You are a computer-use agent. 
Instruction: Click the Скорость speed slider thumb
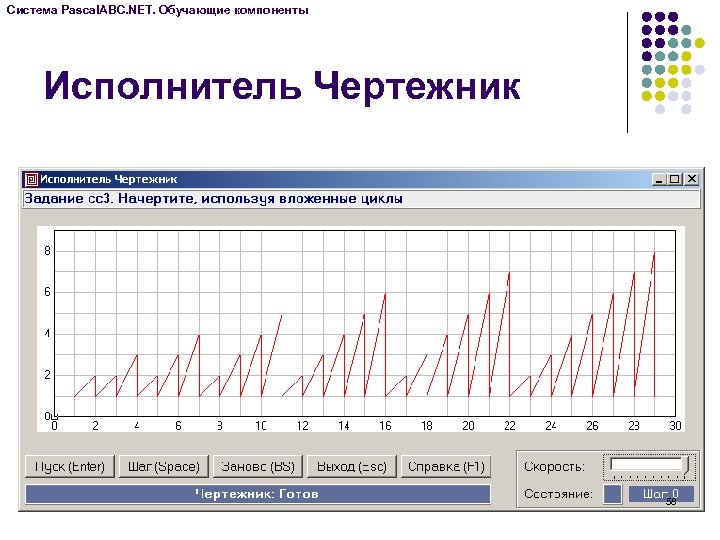[686, 466]
